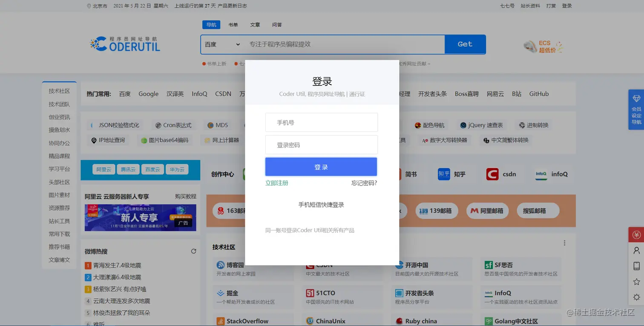644x326 pixels.
Task: Click the 购买教程 link
Action: tap(186, 197)
